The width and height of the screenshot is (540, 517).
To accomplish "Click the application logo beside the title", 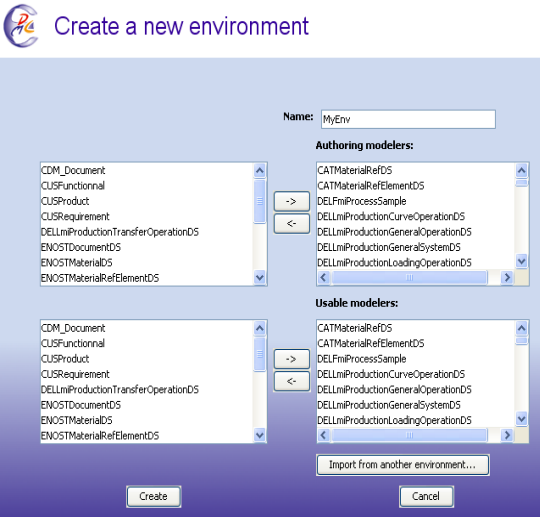I will [20, 26].
